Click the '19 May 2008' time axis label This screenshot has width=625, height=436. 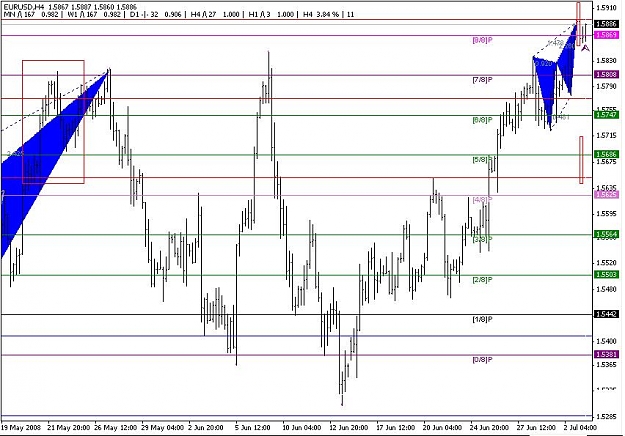[21, 428]
